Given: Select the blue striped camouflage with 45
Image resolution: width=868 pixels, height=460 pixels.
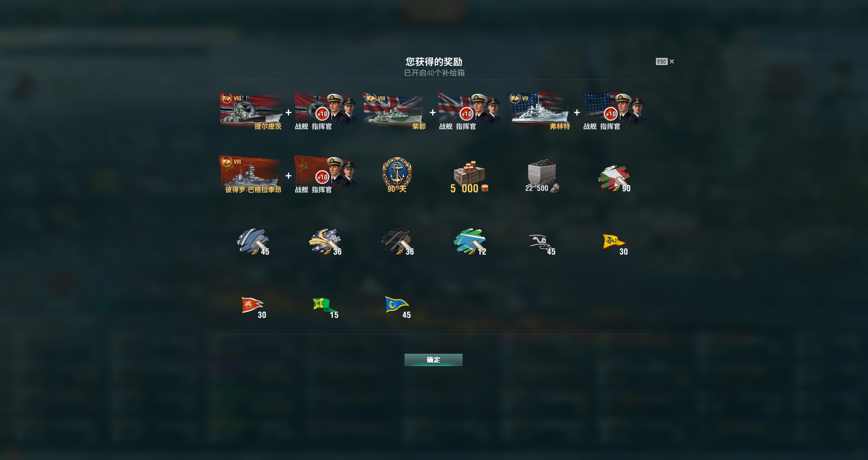Looking at the screenshot, I should point(253,242).
